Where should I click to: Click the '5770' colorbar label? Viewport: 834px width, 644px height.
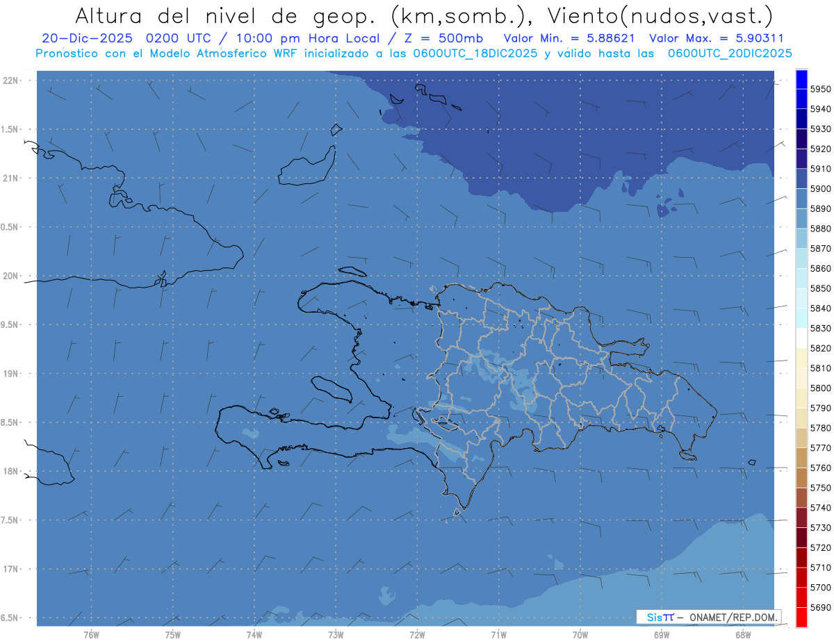[x=820, y=447]
